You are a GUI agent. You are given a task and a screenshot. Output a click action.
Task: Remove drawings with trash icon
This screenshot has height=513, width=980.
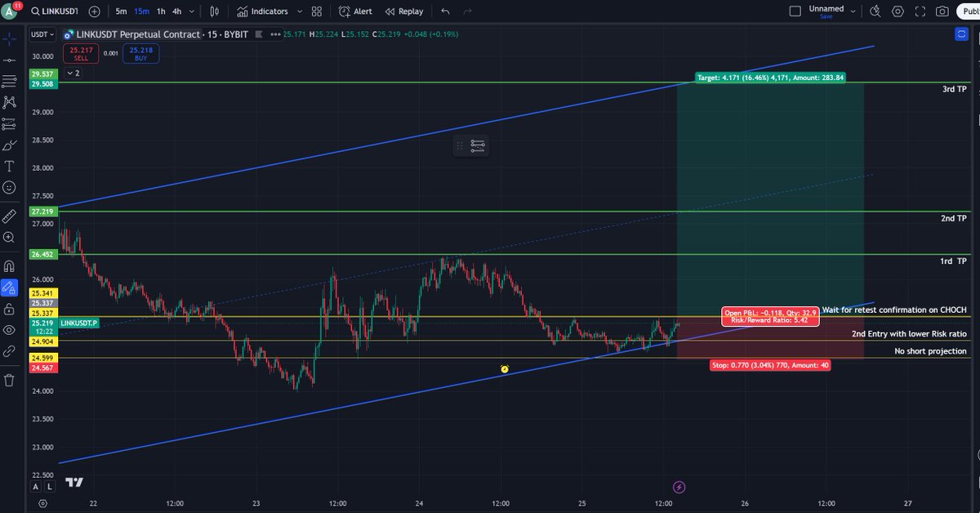[9, 380]
